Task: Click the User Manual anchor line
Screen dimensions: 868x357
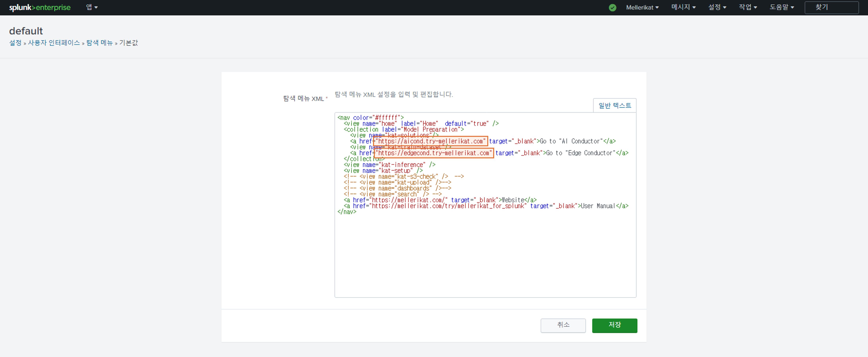Action: pyautogui.click(x=486, y=206)
